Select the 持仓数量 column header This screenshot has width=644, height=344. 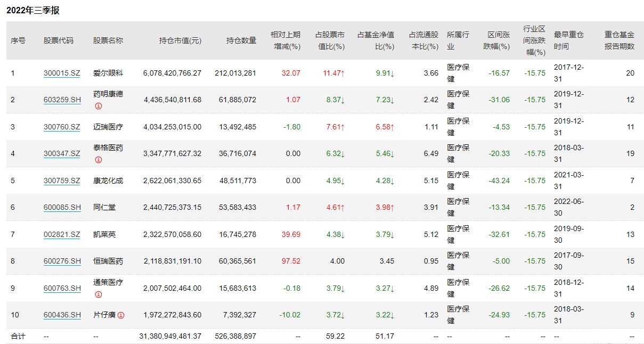pyautogui.click(x=241, y=40)
